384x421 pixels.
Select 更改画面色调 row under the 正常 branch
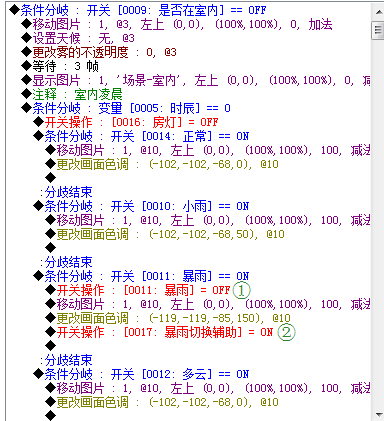pyautogui.click(x=162, y=164)
